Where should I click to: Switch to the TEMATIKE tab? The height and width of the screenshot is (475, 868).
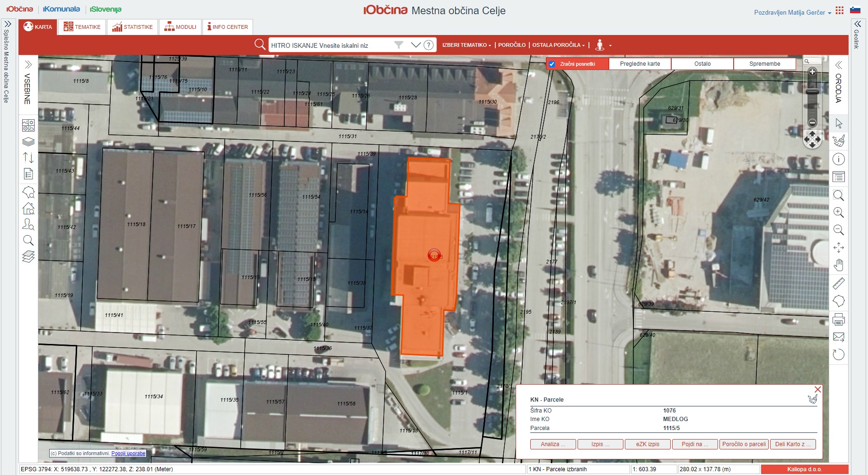[x=82, y=27]
